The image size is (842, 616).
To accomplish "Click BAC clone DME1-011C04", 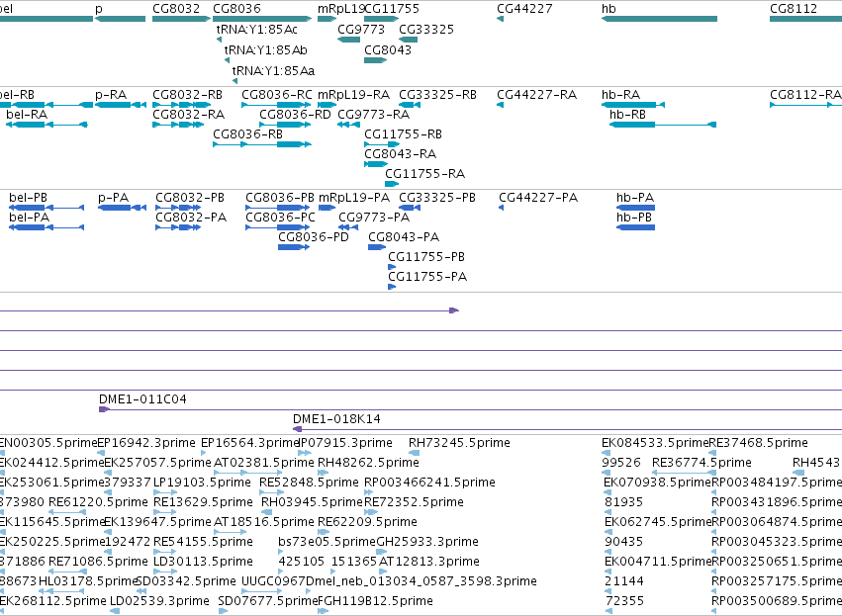I will [470, 410].
